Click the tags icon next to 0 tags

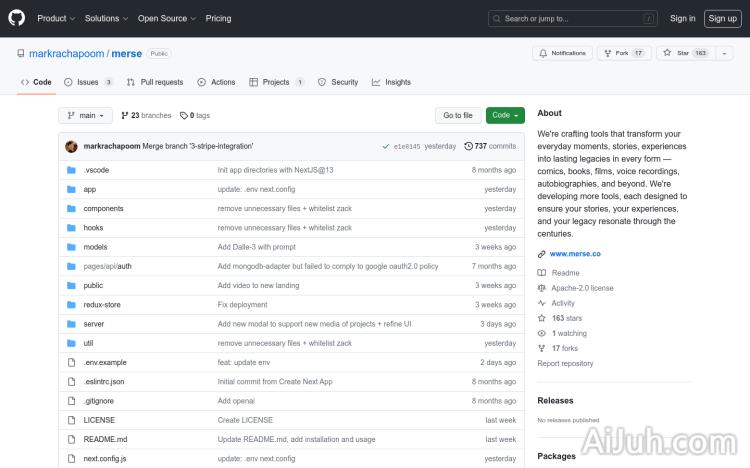pos(184,115)
